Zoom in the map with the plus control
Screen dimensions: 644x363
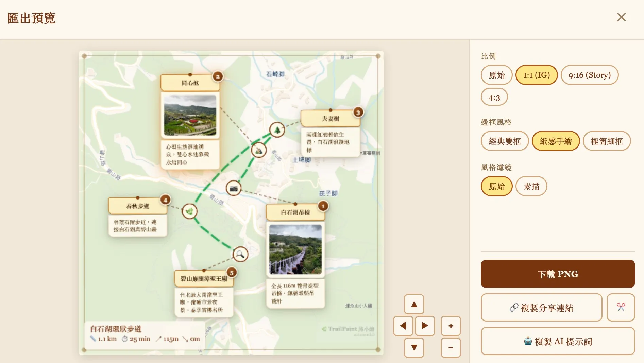tap(451, 326)
